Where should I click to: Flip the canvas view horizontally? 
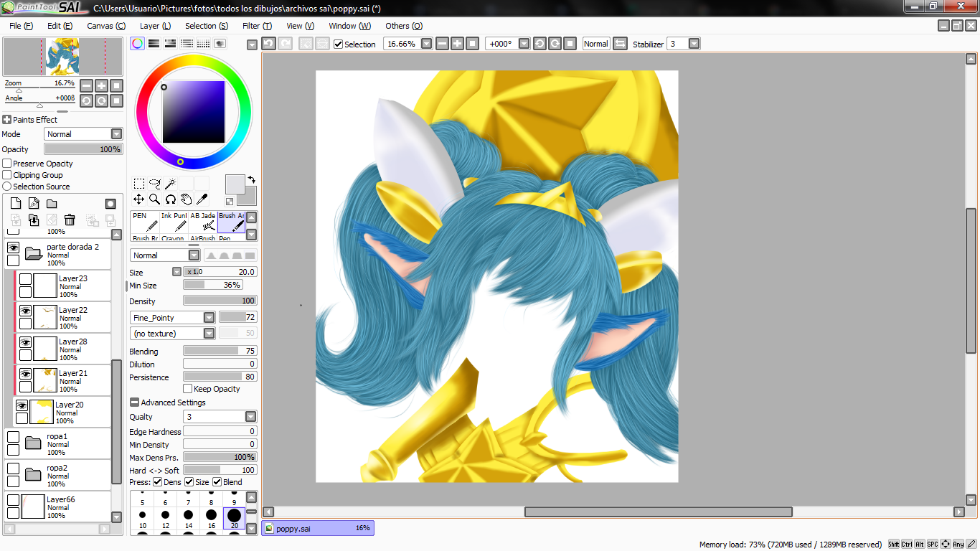coord(621,44)
